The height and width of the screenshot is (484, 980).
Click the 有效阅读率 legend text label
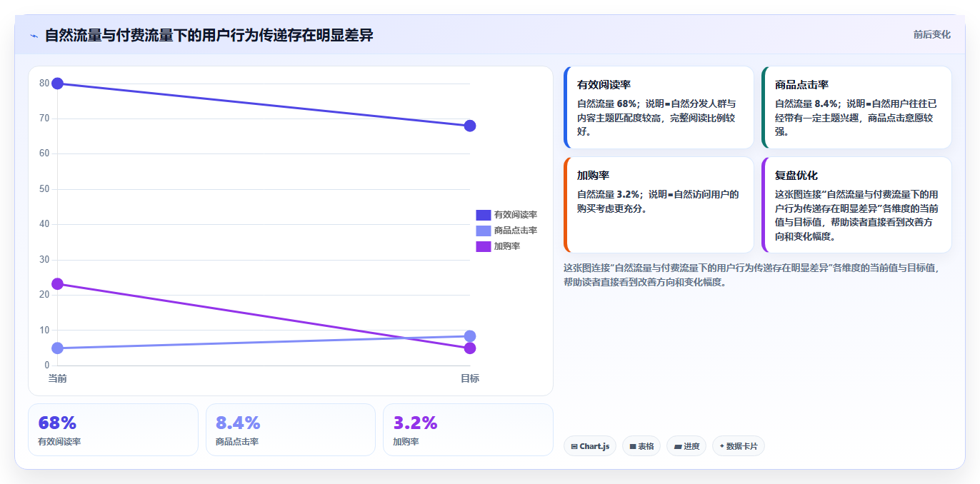tap(516, 215)
